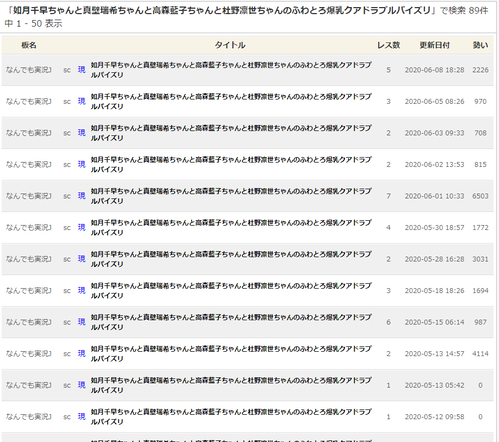
Task: Select the date 2020-06-08 18:28
Action: click(434, 70)
